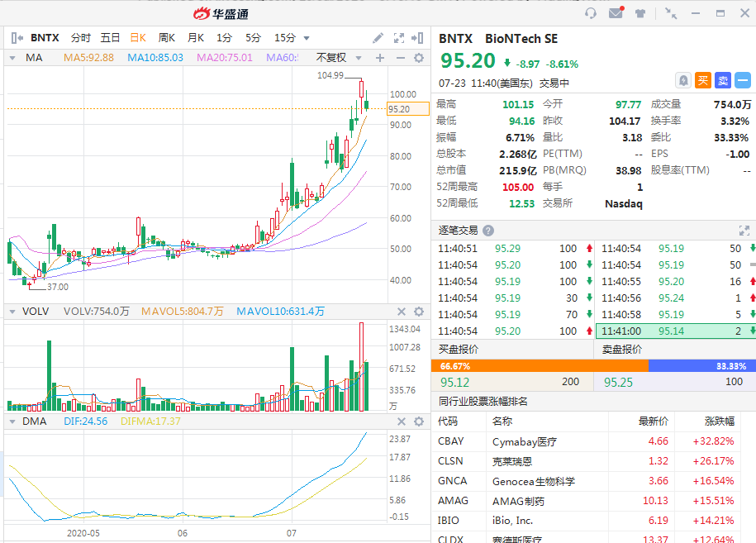Open DMA indicator settings gear
The image size is (756, 543).
pyautogui.click(x=419, y=422)
